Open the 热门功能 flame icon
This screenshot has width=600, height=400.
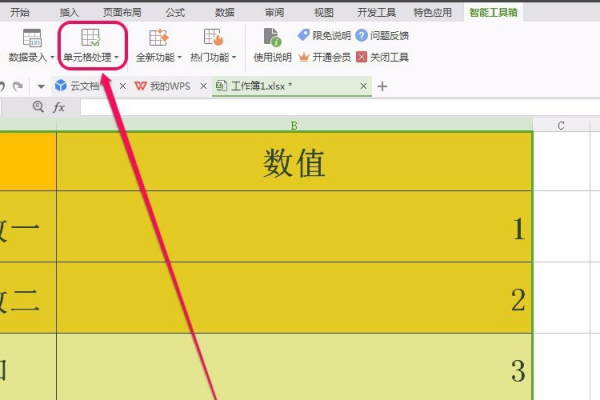[213, 38]
